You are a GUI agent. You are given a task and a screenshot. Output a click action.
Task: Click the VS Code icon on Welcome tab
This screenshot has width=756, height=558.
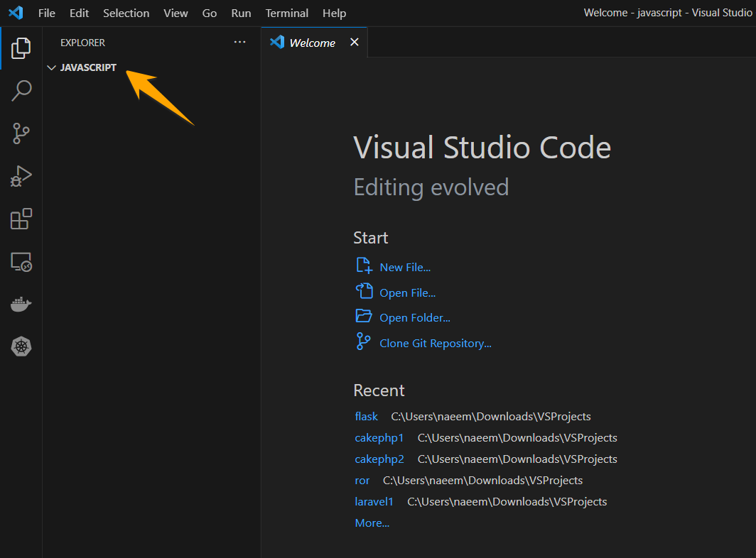277,42
